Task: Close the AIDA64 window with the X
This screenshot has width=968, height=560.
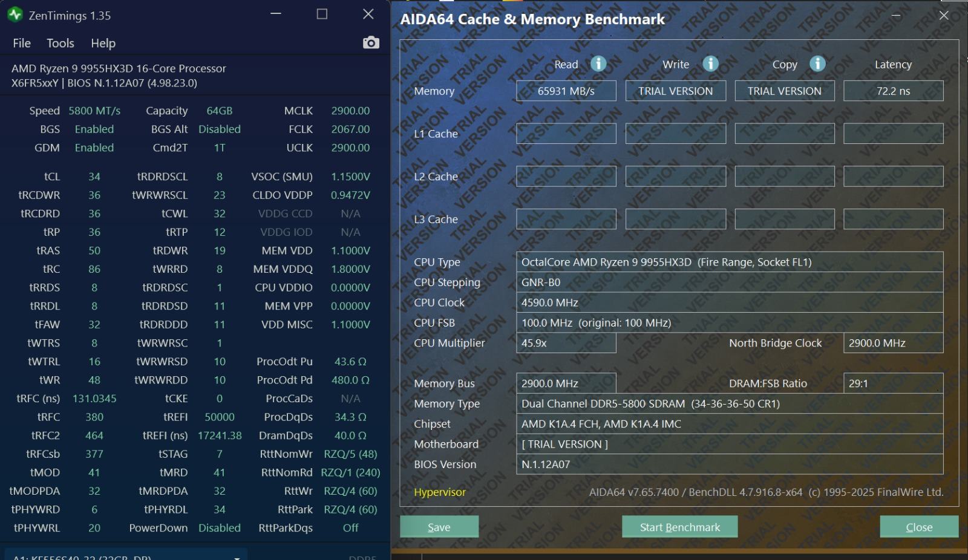Action: point(944,16)
